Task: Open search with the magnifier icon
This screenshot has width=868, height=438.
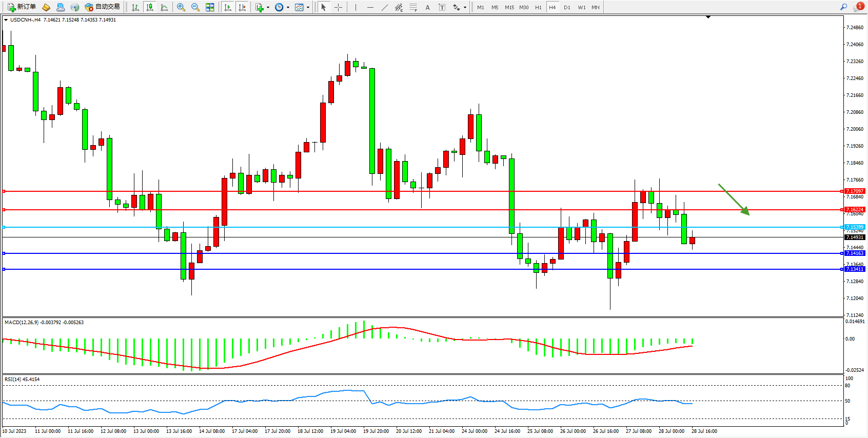Action: pos(843,7)
